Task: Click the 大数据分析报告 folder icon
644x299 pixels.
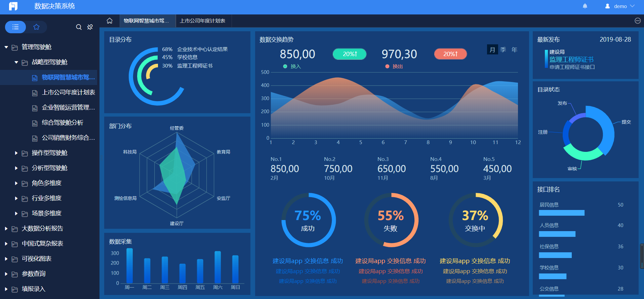Action: (x=15, y=229)
